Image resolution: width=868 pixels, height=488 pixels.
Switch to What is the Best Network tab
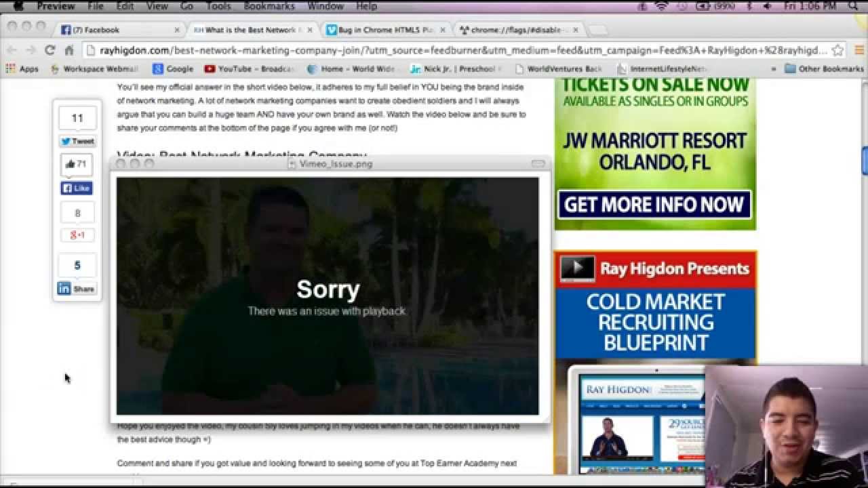[252, 30]
